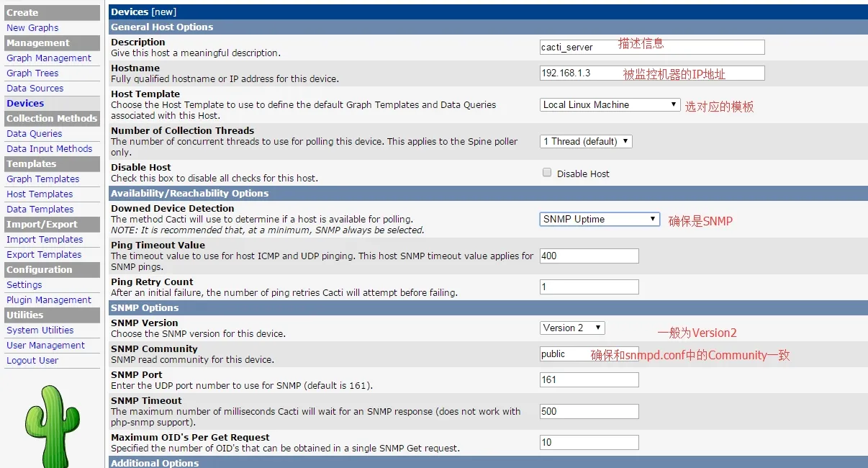Click the Cacti cactus logo image
The height and width of the screenshot is (468, 868).
[x=51, y=426]
